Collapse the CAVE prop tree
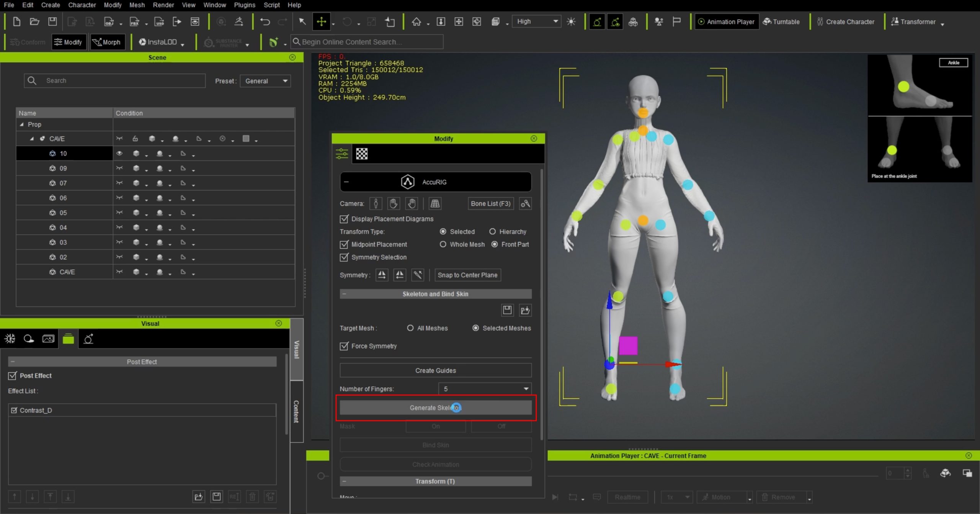980x514 pixels. pyautogui.click(x=32, y=139)
